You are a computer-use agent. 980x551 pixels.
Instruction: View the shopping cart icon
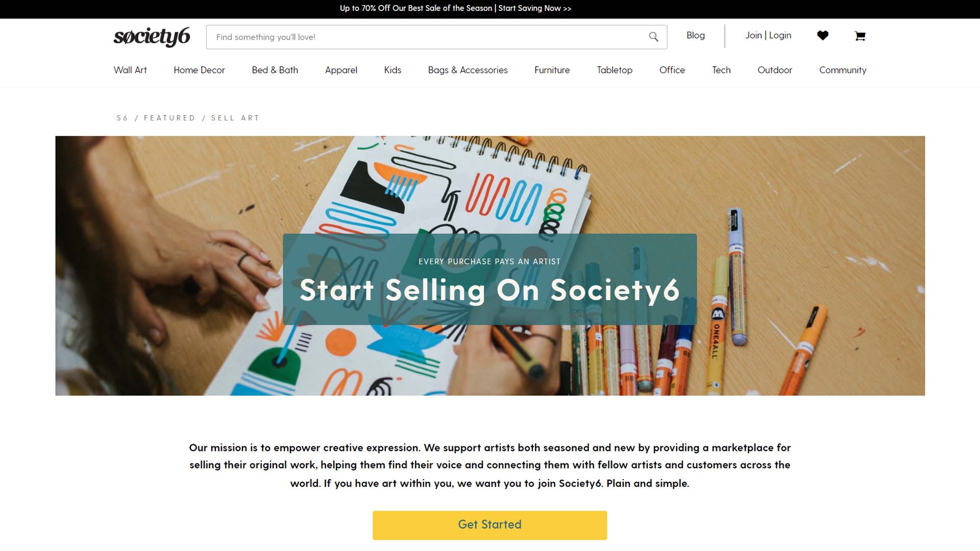[860, 36]
